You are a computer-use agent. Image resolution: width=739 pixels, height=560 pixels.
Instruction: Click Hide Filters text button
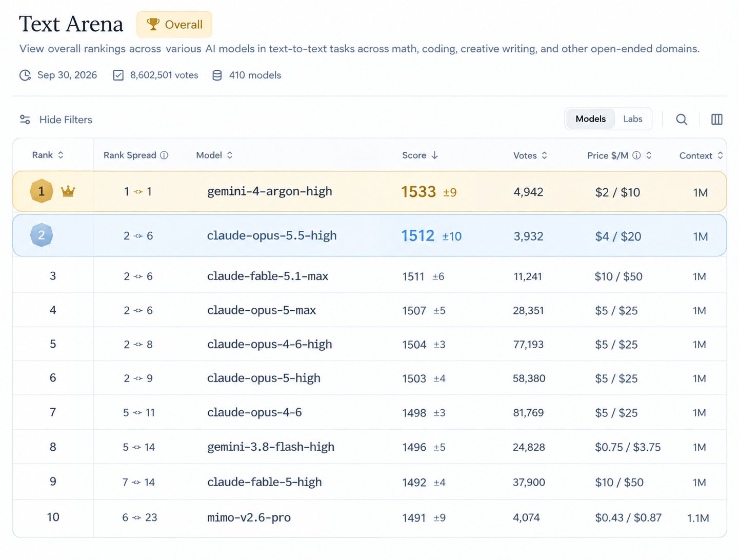click(66, 119)
